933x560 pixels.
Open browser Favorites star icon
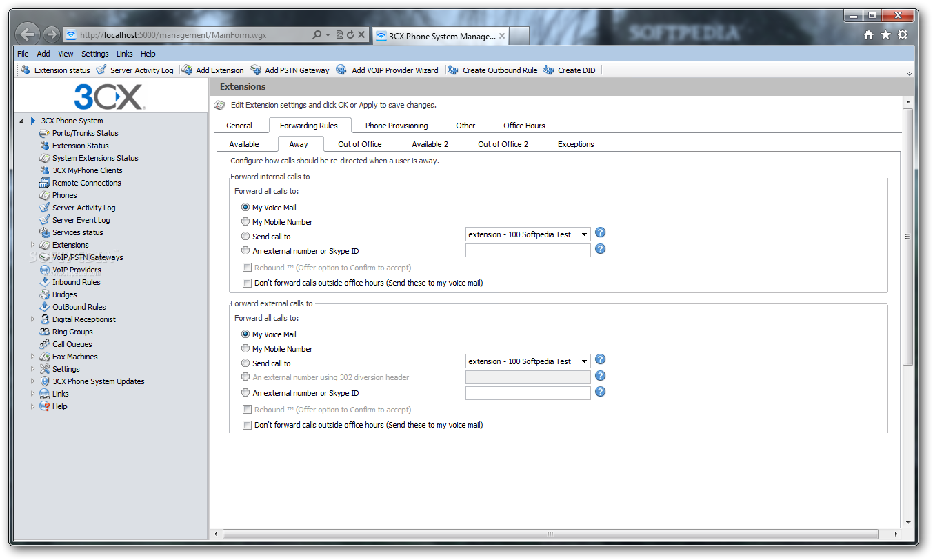[885, 35]
